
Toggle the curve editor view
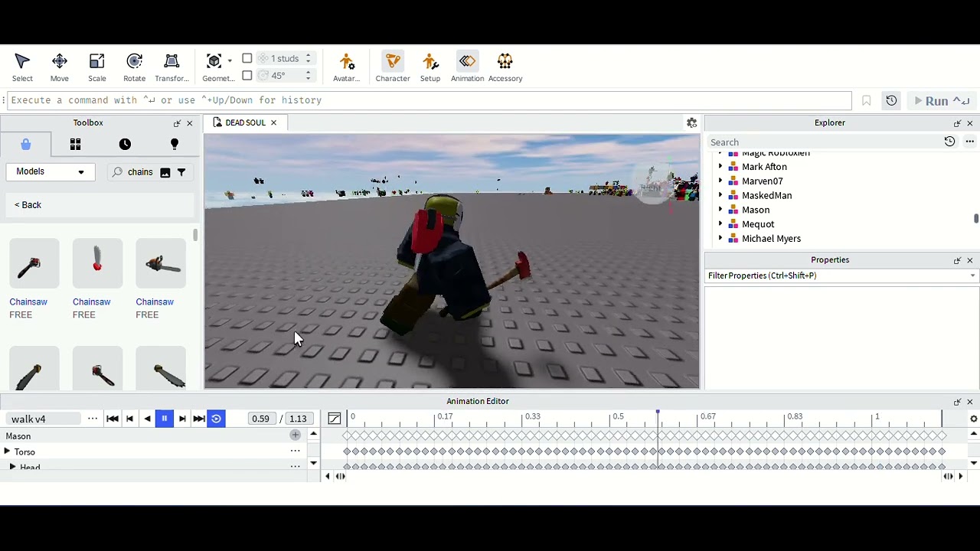[335, 419]
